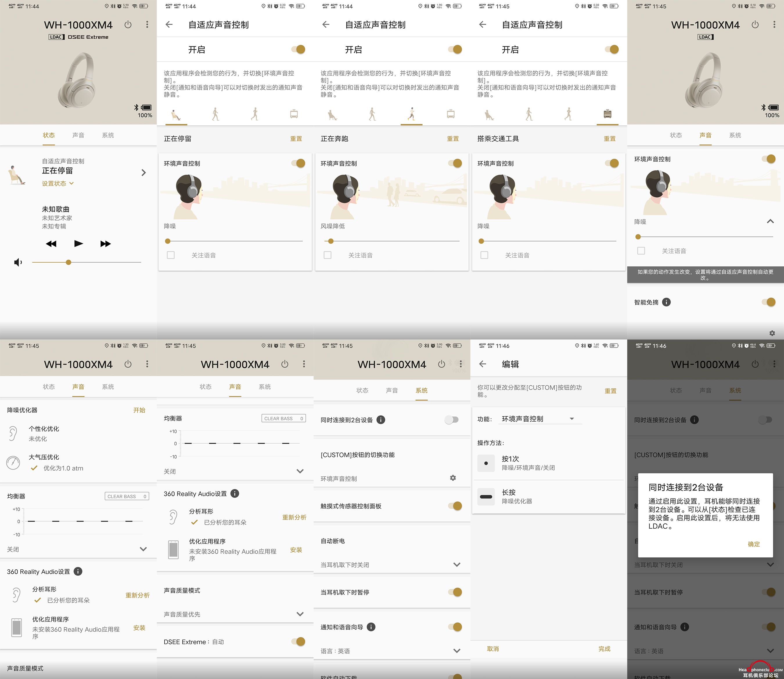The height and width of the screenshot is (679, 784).
Task: Open info icon next to 智能免摘
Action: [x=666, y=302]
